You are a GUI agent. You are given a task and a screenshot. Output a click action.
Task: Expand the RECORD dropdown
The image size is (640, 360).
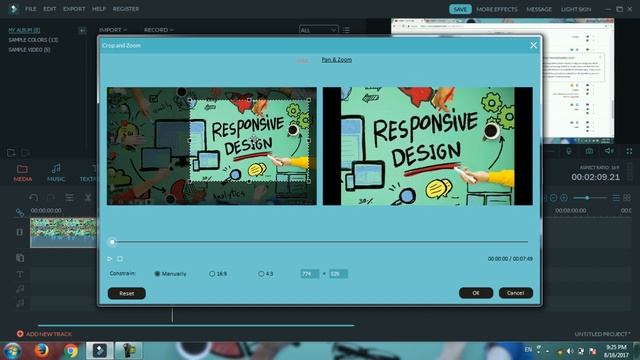click(159, 30)
